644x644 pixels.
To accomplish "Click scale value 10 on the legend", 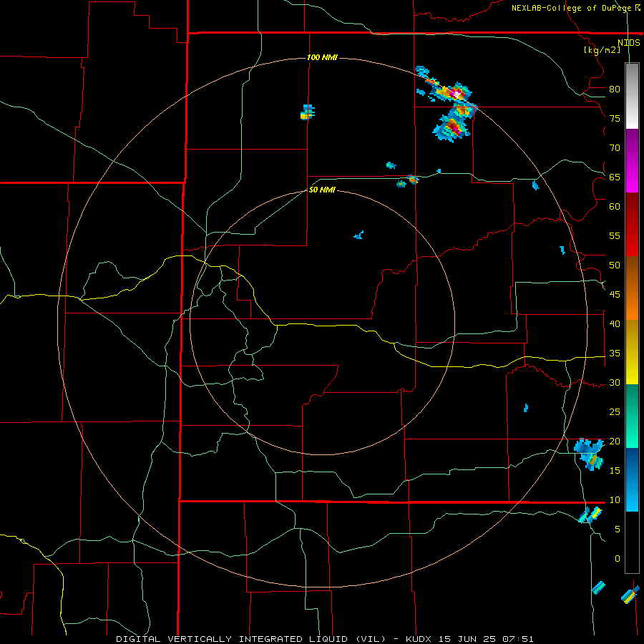I will coord(615,500).
